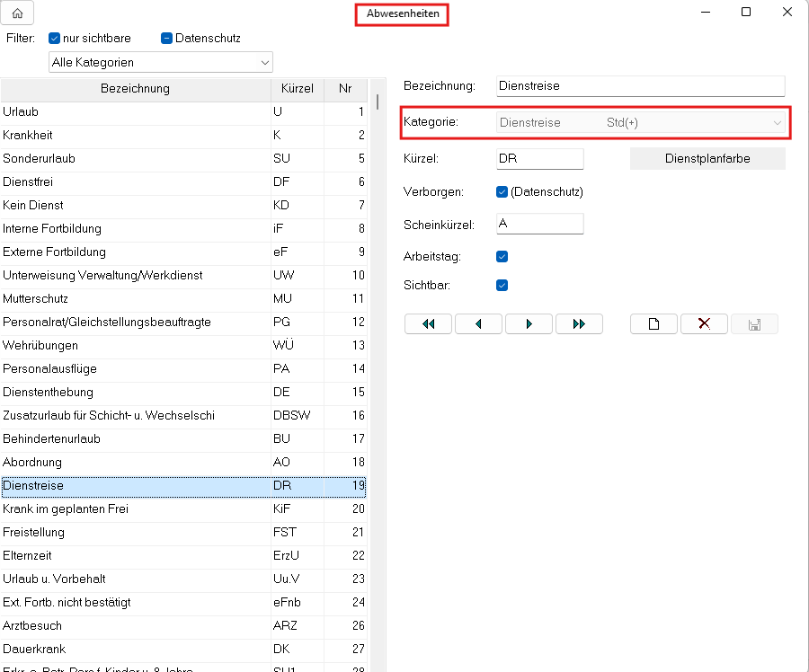This screenshot has height=672, width=809.
Task: Jump to last record button
Action: pyautogui.click(x=579, y=324)
